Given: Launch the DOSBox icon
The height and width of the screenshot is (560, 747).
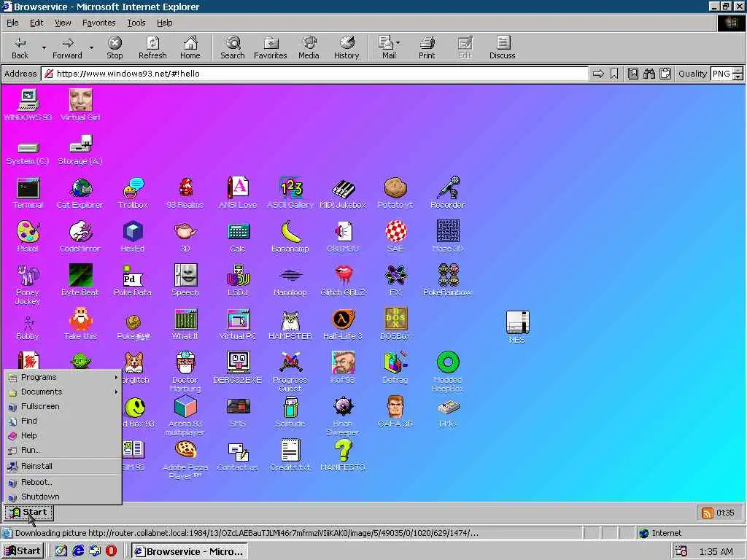Looking at the screenshot, I should [395, 324].
